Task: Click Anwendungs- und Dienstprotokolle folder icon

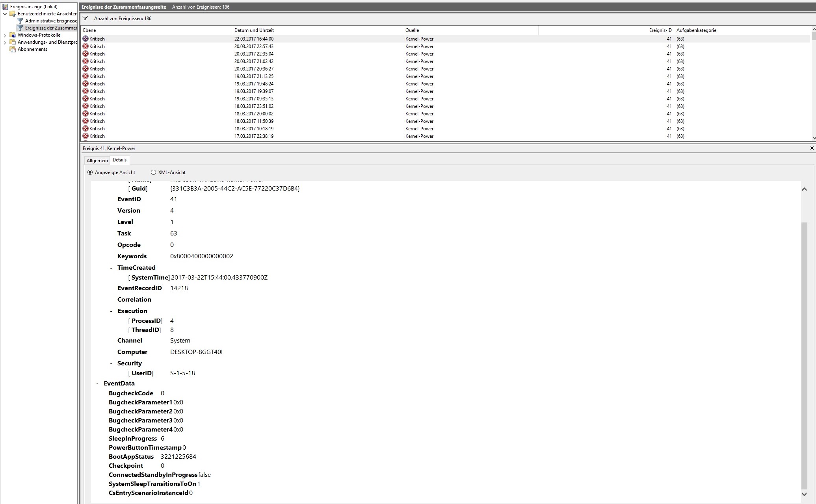Action: [x=13, y=42]
